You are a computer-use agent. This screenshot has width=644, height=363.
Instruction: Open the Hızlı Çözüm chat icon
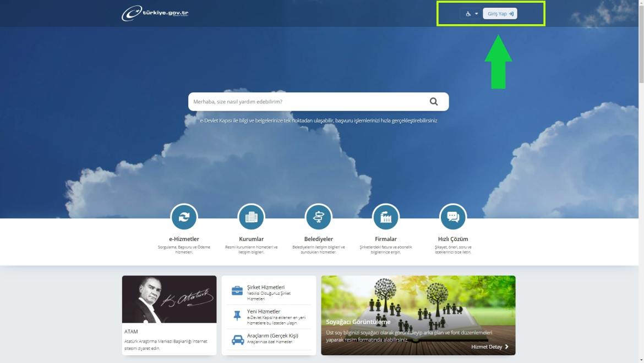tap(453, 217)
